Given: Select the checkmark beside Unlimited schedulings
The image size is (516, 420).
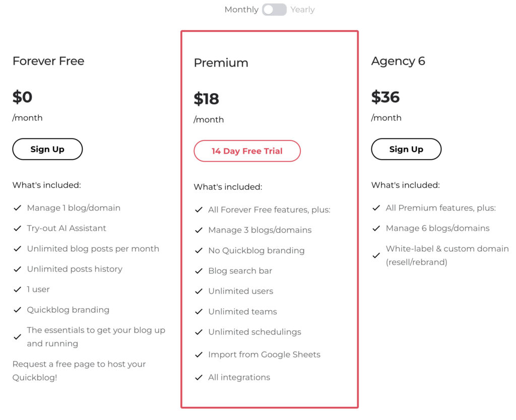Looking at the screenshot, I should coord(199,332).
